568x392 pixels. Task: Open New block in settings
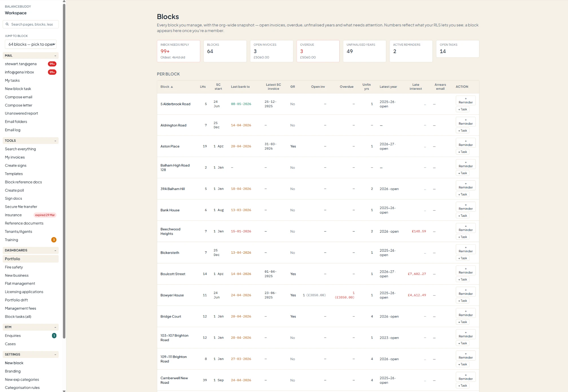pos(14,363)
